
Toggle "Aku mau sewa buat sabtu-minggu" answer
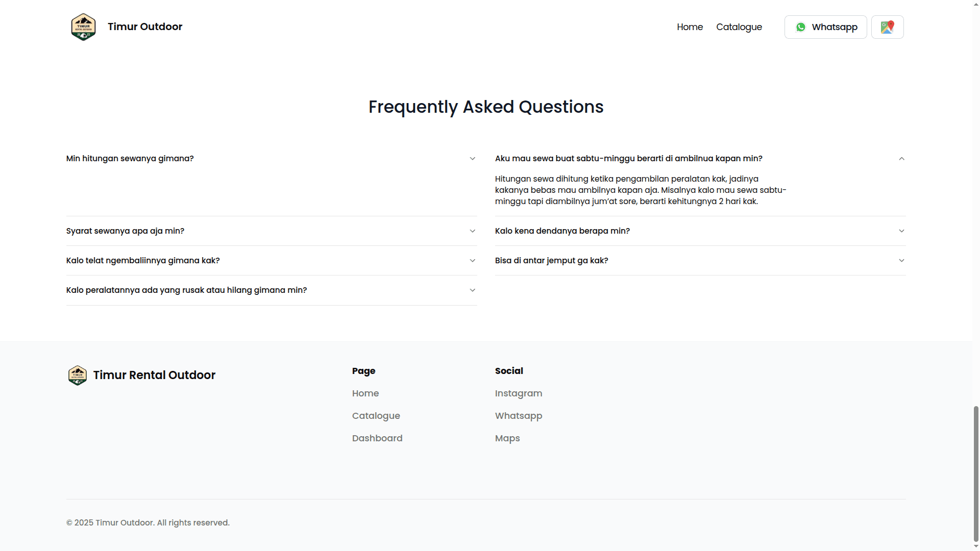click(628, 159)
